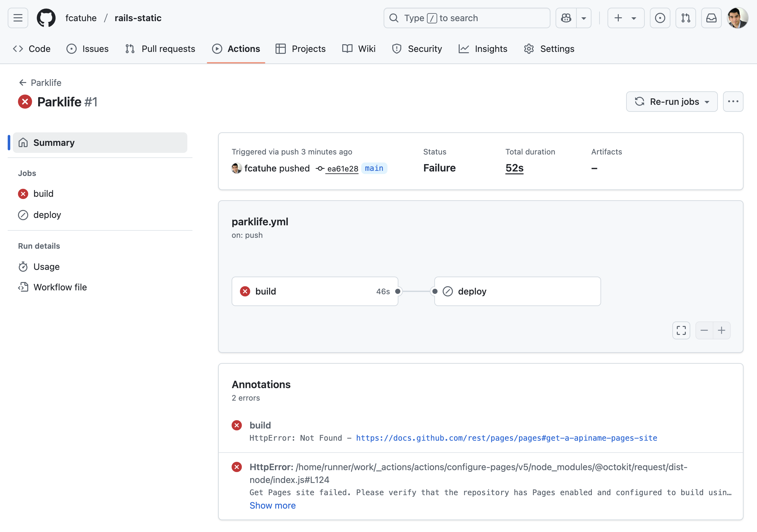Switch to the Settings tab
The height and width of the screenshot is (532, 757).
coord(549,49)
